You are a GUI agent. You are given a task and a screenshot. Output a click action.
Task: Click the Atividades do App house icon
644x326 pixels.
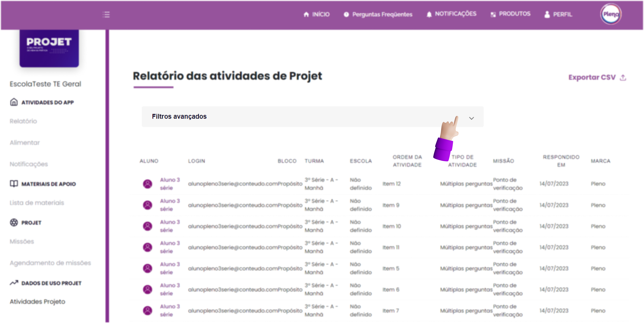14,102
